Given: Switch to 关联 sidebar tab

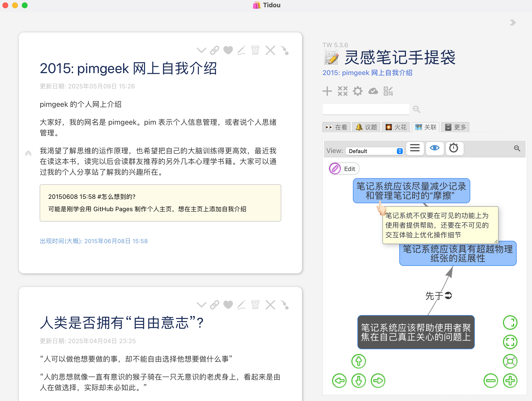Looking at the screenshot, I should [x=426, y=127].
